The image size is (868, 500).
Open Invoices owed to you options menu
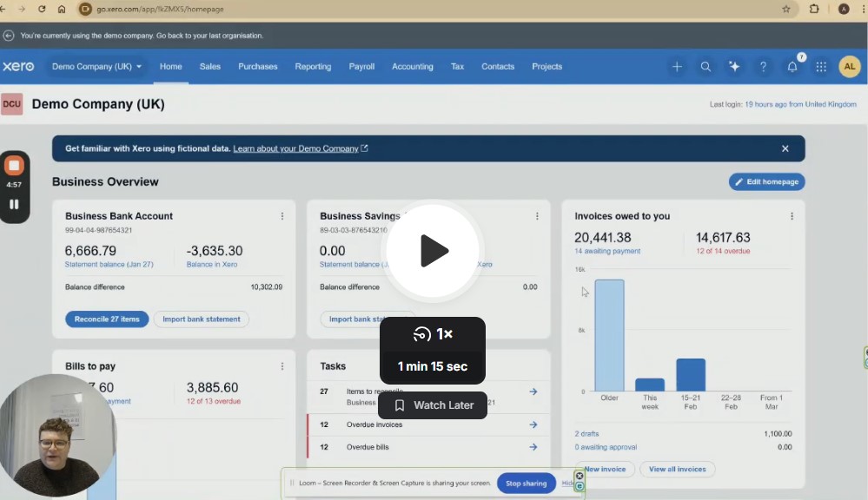[x=792, y=216]
